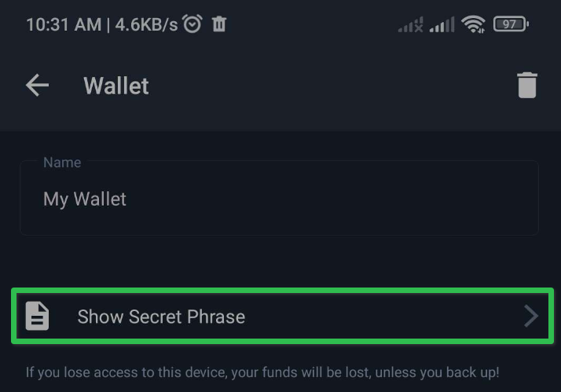Open the Show Secret Phrase row
This screenshot has height=392, width=561.
pyautogui.click(x=282, y=316)
